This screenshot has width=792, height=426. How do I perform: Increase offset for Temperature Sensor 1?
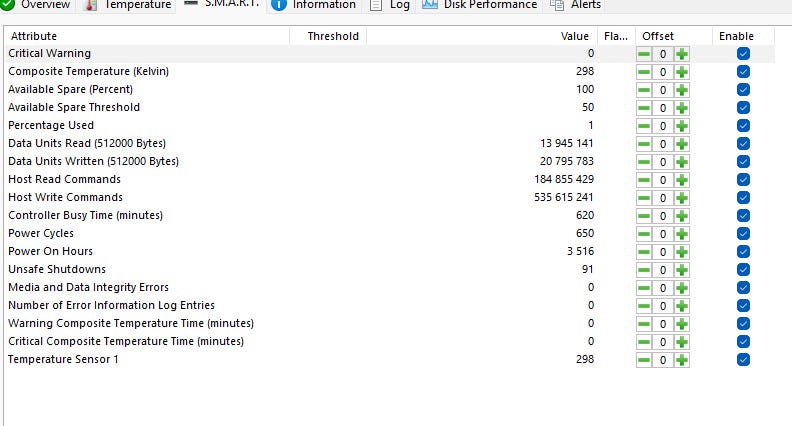(682, 360)
